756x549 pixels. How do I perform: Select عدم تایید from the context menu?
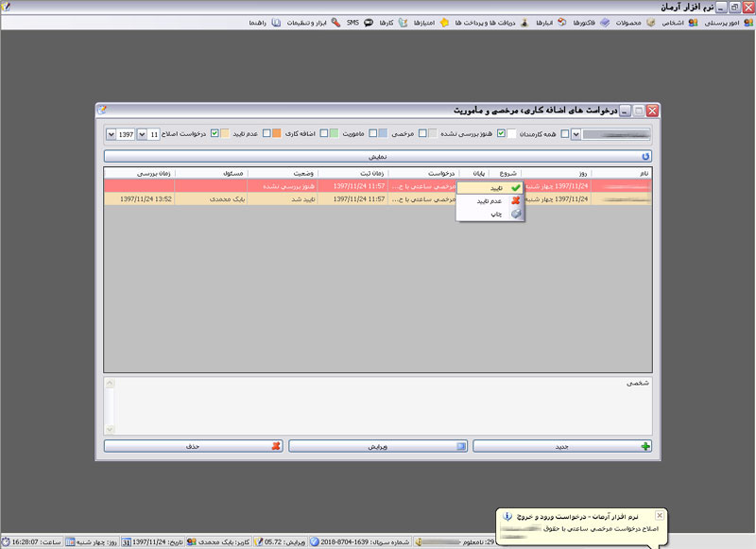tap(490, 200)
